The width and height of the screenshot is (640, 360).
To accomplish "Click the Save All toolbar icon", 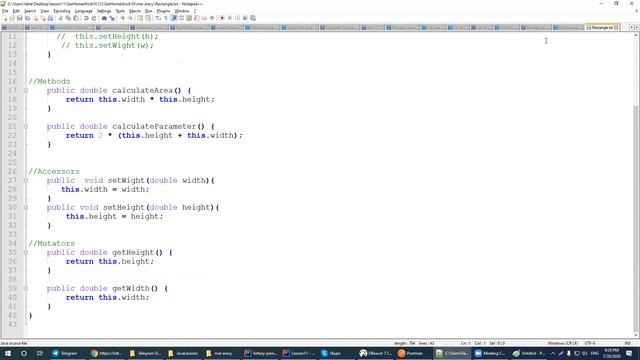I will [27, 18].
